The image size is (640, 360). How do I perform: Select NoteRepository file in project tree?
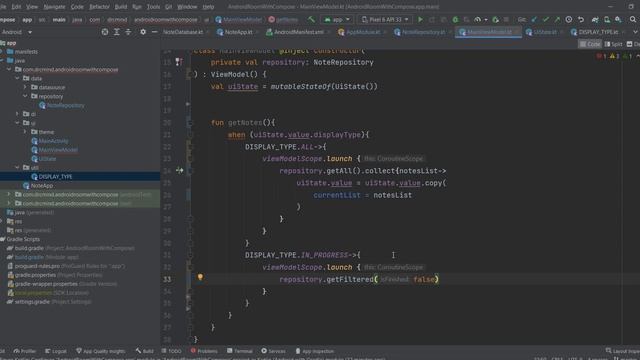pos(66,105)
